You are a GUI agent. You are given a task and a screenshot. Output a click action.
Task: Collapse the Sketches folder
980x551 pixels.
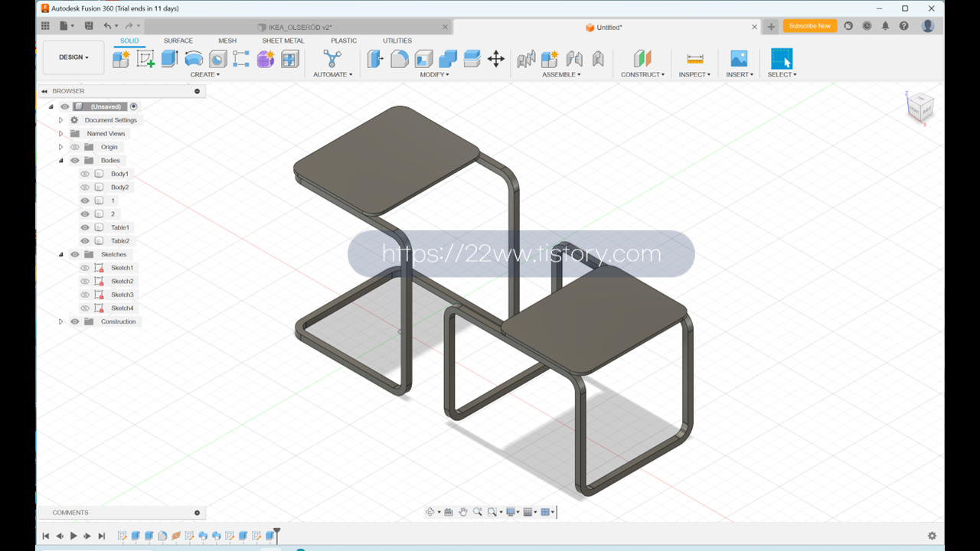60,254
